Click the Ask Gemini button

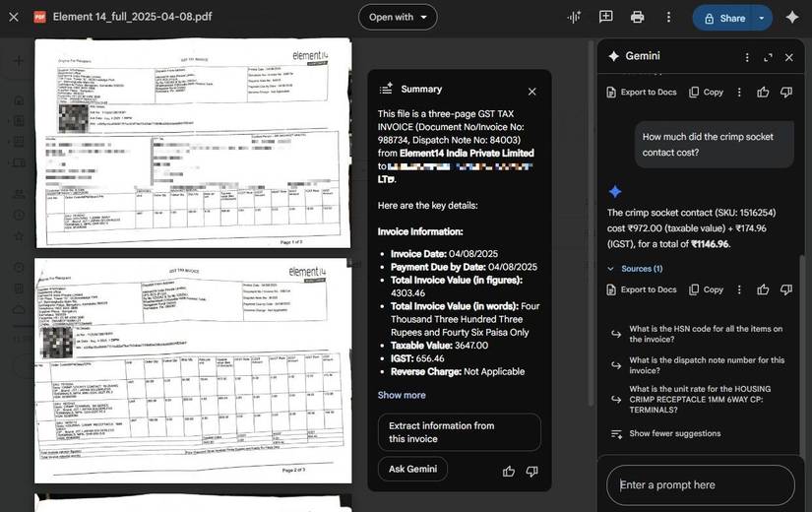(x=412, y=469)
